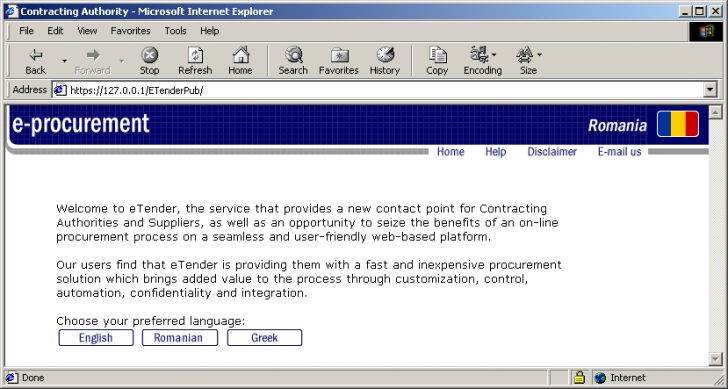Go to the browser Home page icon
The width and height of the screenshot is (728, 389).
tap(240, 55)
